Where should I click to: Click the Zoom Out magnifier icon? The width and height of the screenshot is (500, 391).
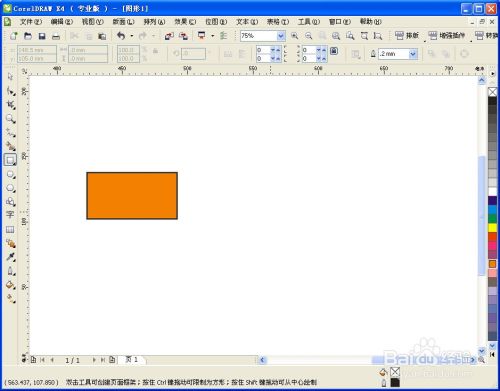point(309,36)
